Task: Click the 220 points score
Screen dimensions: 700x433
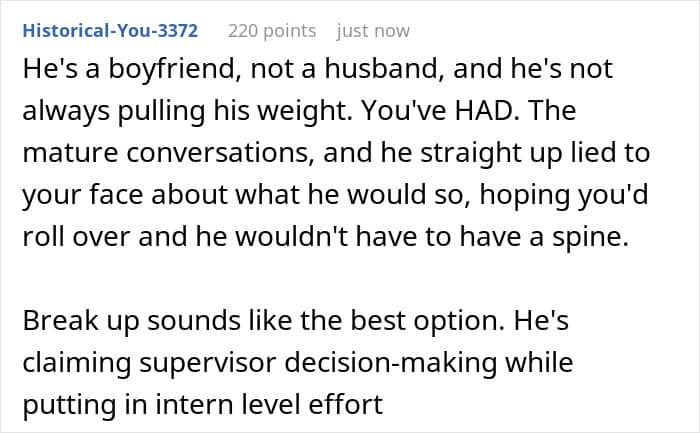Action: (271, 31)
